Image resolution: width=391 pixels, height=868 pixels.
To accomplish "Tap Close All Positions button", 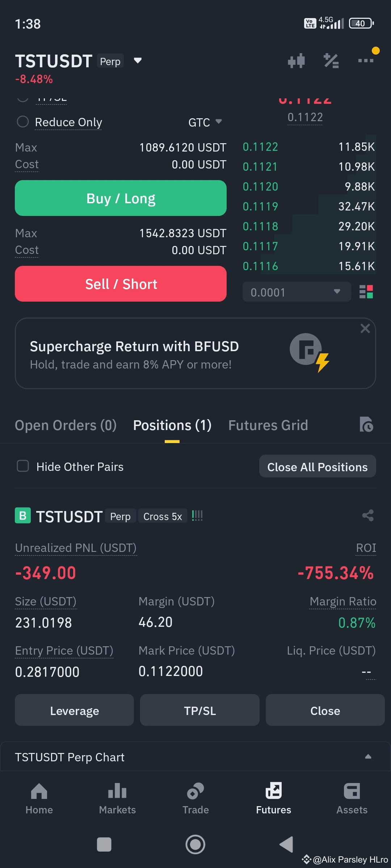I will pos(318,467).
